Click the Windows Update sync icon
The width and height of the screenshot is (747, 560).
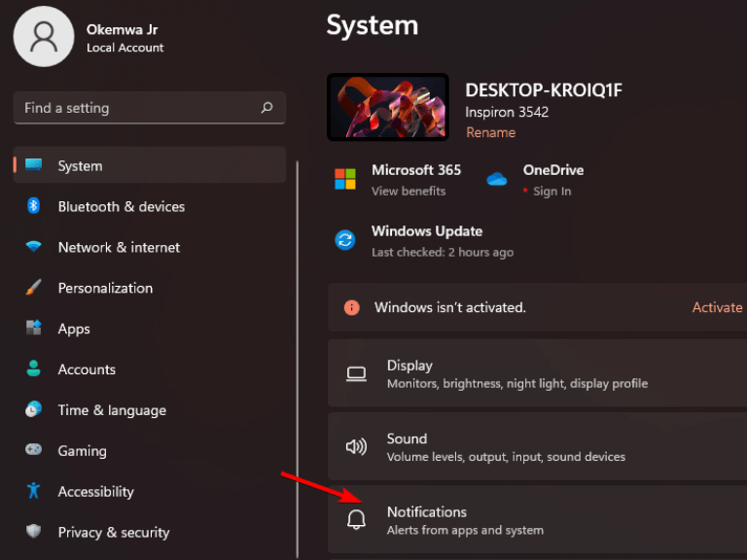point(345,240)
